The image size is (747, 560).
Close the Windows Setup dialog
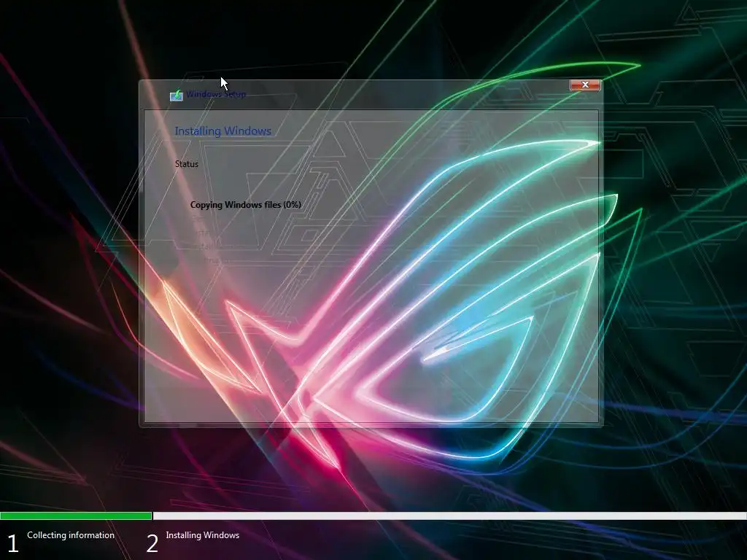[585, 85]
